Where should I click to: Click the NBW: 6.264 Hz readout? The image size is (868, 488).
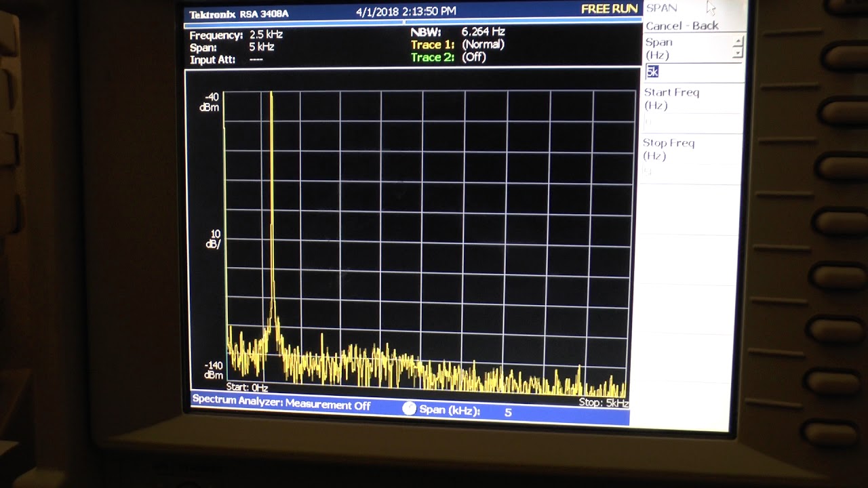click(458, 32)
